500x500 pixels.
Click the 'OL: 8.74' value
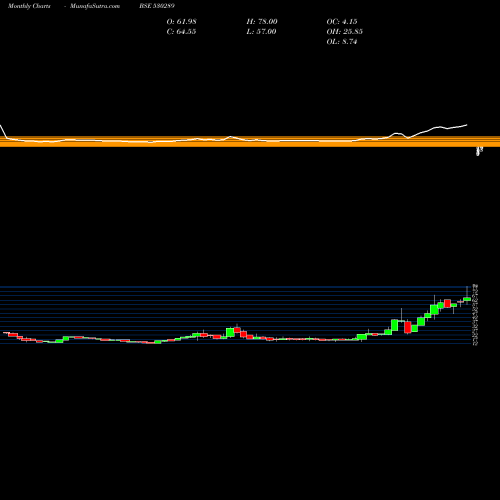pos(342,42)
